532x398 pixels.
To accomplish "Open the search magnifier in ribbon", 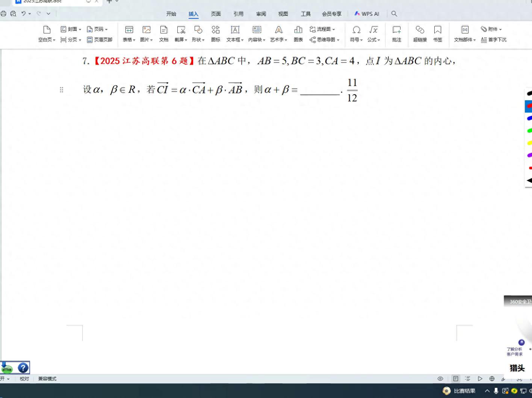I will click(394, 14).
